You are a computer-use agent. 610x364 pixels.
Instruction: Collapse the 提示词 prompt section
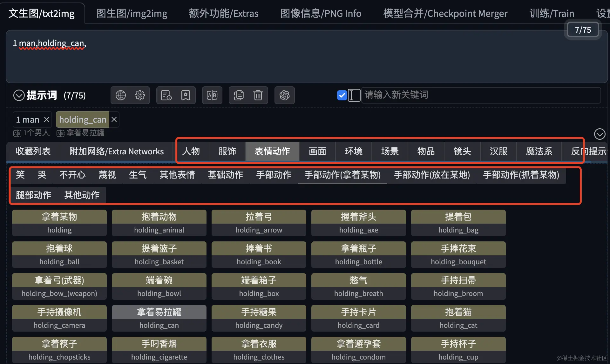(x=19, y=95)
